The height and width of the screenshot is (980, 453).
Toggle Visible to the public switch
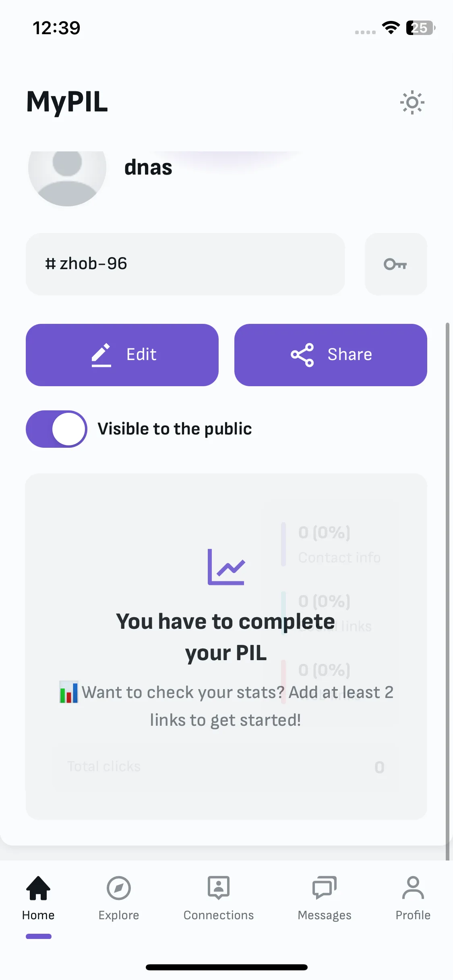tap(56, 429)
